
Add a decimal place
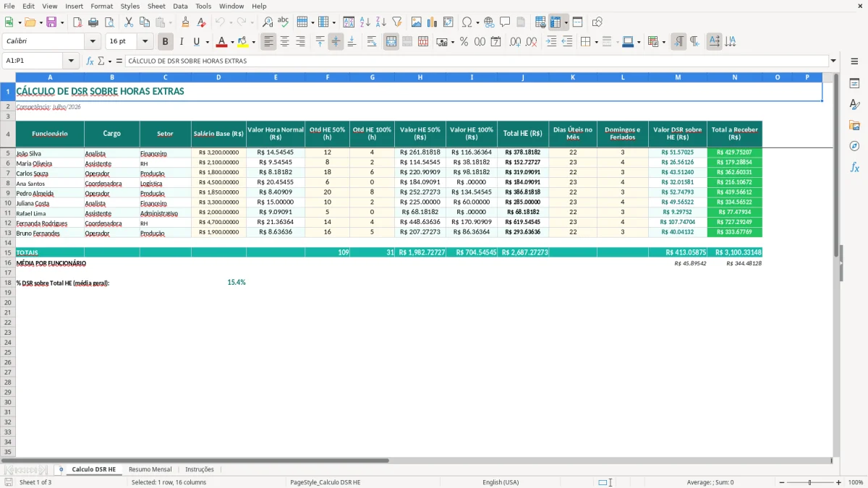[515, 42]
